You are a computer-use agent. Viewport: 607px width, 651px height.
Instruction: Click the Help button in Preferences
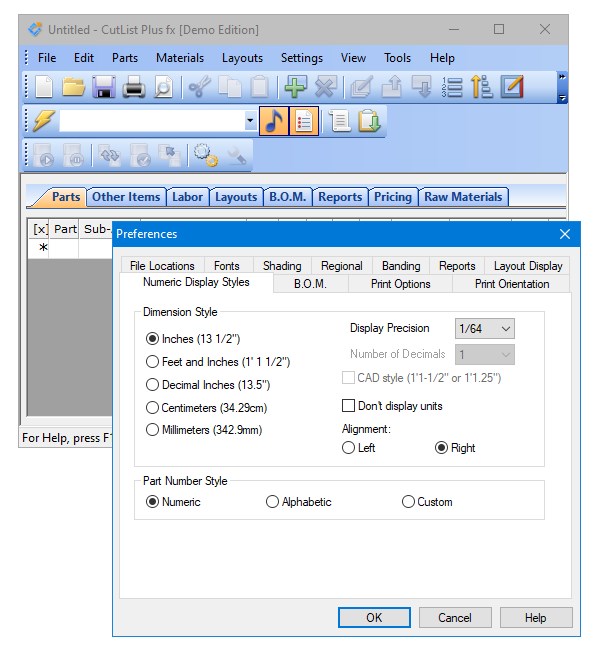pyautogui.click(x=536, y=618)
